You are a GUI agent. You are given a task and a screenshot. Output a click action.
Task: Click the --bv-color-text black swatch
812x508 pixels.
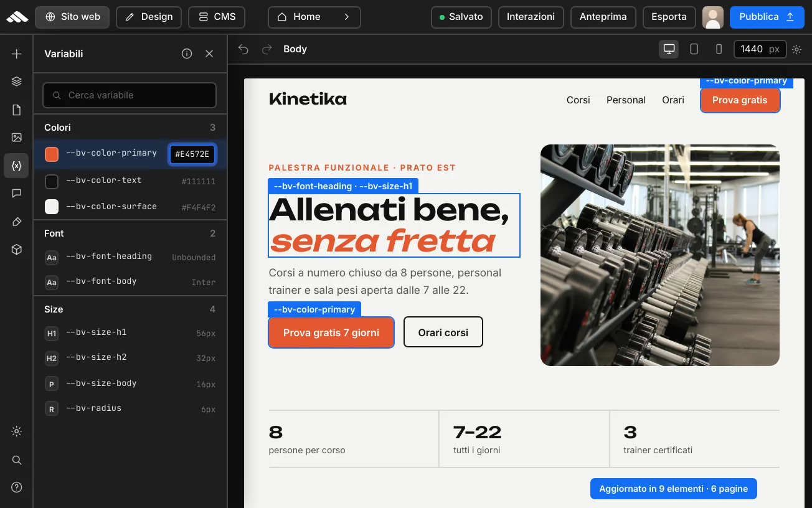tap(52, 181)
